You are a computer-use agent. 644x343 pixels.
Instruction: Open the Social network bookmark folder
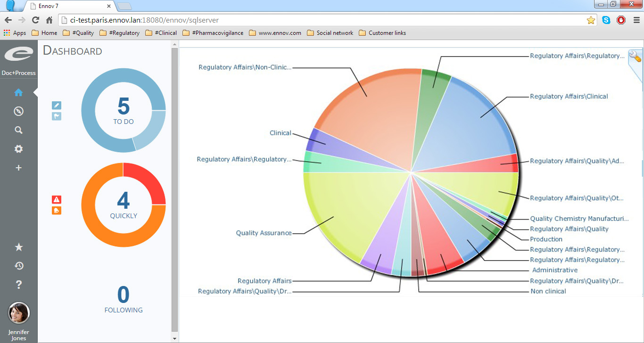click(330, 33)
